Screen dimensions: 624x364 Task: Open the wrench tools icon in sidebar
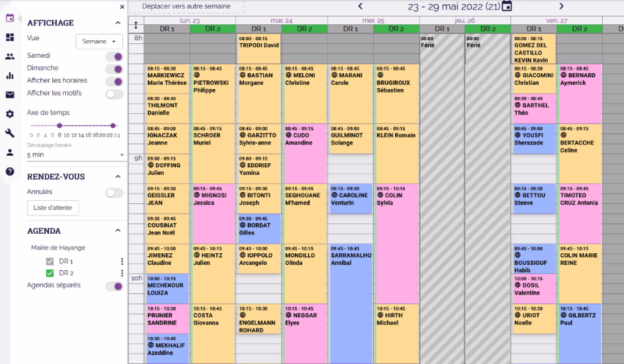pyautogui.click(x=10, y=133)
